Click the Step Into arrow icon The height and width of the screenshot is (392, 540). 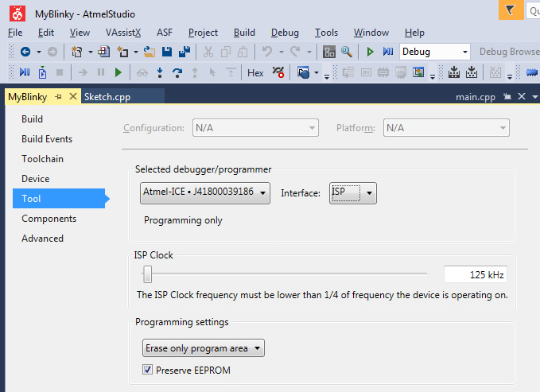(x=161, y=72)
